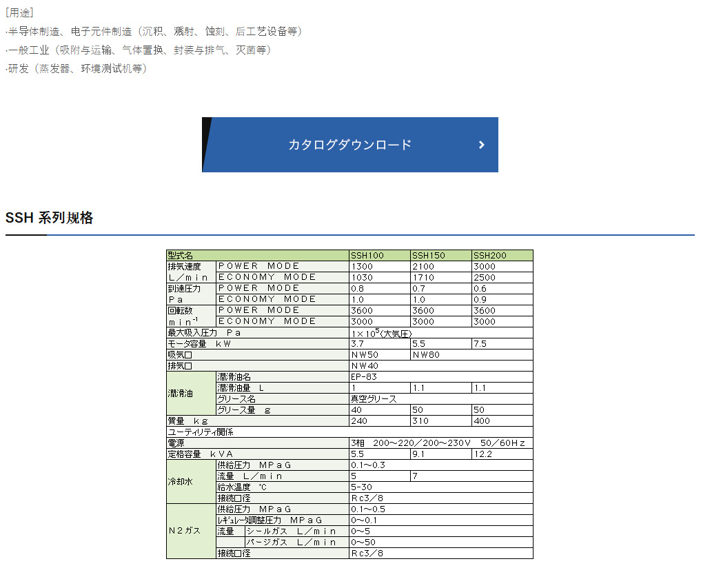Click the NW40 exhaust port value
The width and height of the screenshot is (701, 588).
point(441,366)
